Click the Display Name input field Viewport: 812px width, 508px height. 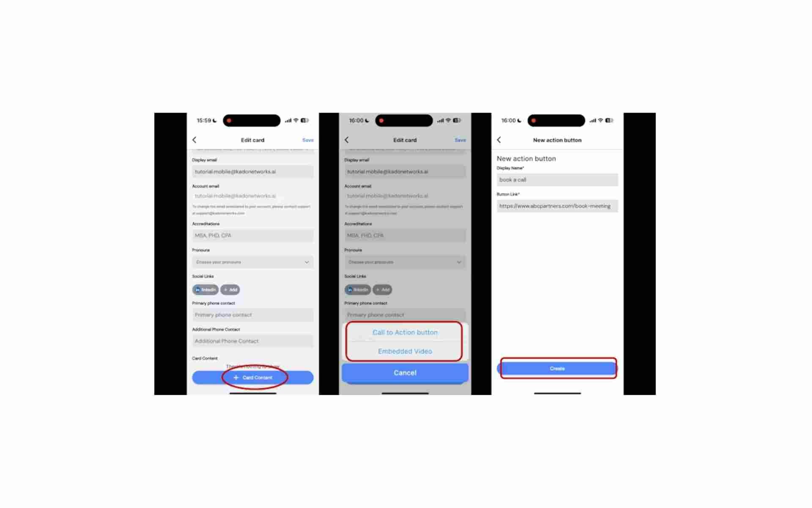click(x=556, y=179)
